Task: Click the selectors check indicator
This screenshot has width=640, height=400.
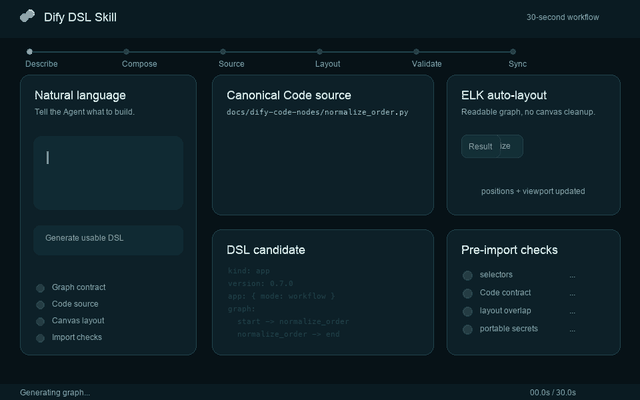Action: click(x=467, y=276)
